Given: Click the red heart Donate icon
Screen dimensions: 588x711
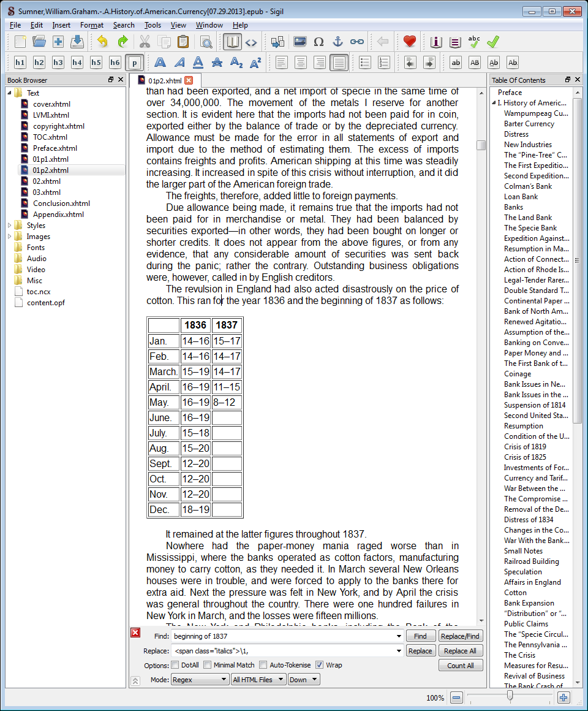Looking at the screenshot, I should [x=410, y=42].
